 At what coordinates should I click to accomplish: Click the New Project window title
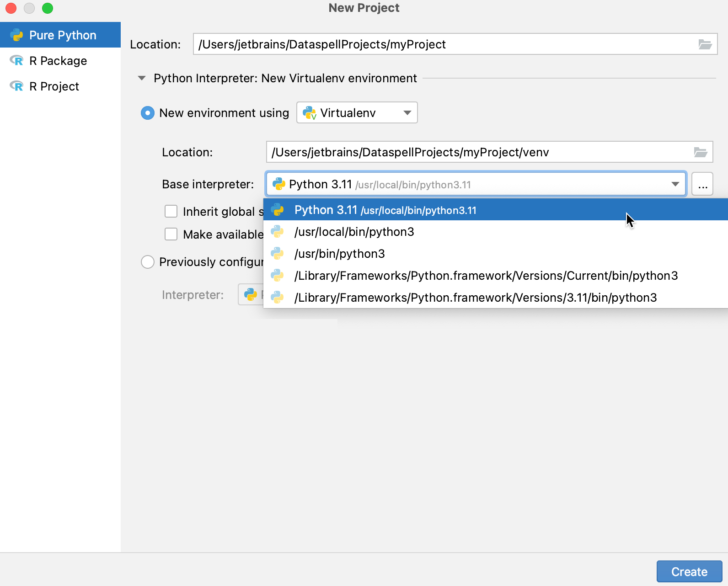[364, 8]
